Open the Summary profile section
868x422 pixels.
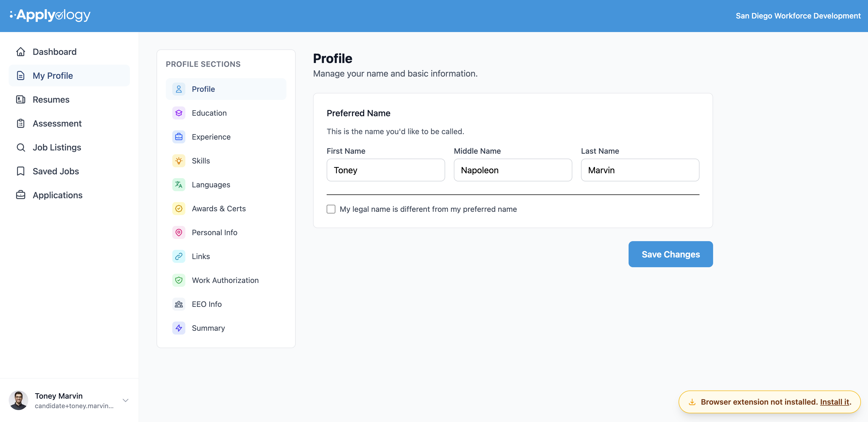pos(226,328)
